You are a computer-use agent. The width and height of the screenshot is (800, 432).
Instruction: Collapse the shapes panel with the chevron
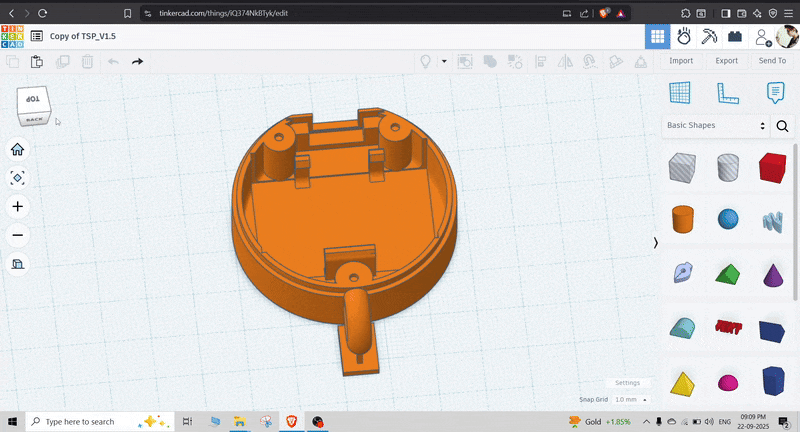[655, 243]
